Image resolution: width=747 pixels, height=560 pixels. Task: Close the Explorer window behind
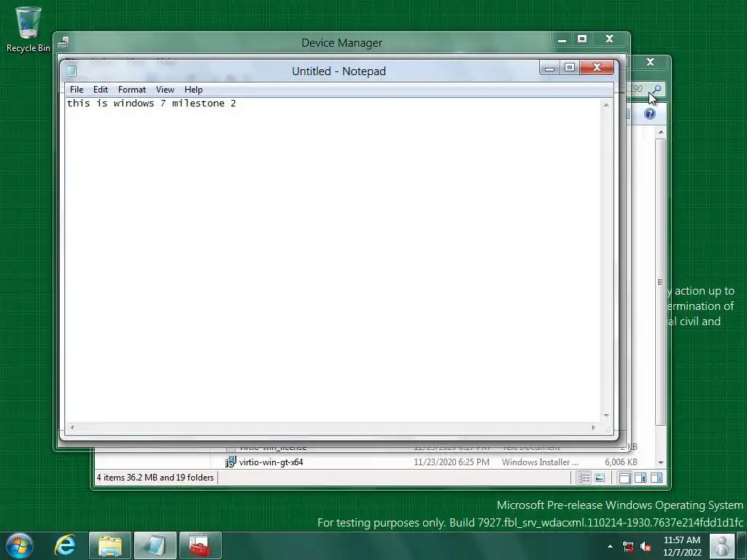pos(650,63)
